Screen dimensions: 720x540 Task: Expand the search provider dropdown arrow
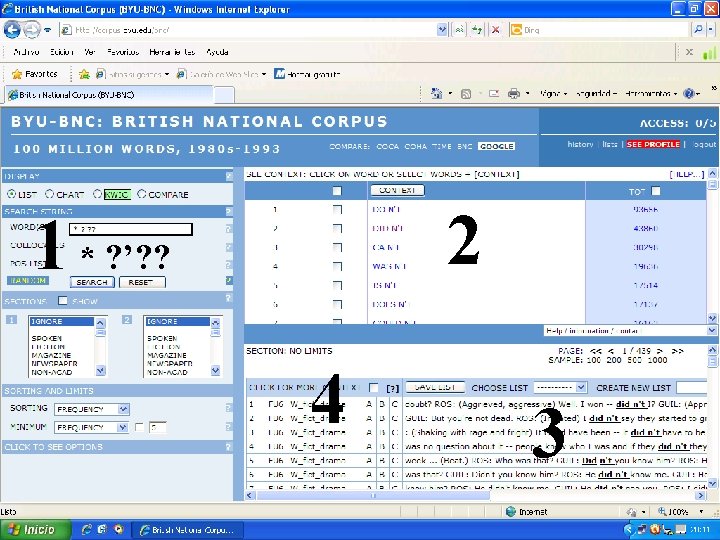tap(711, 30)
